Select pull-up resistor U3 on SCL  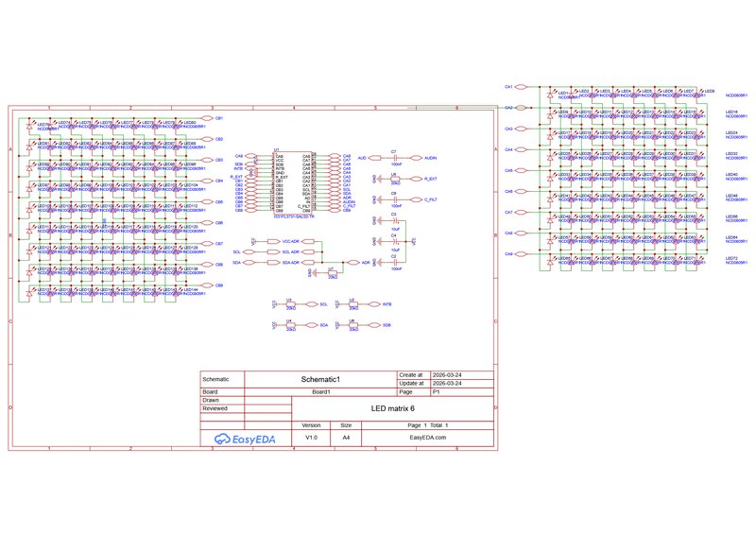290,304
